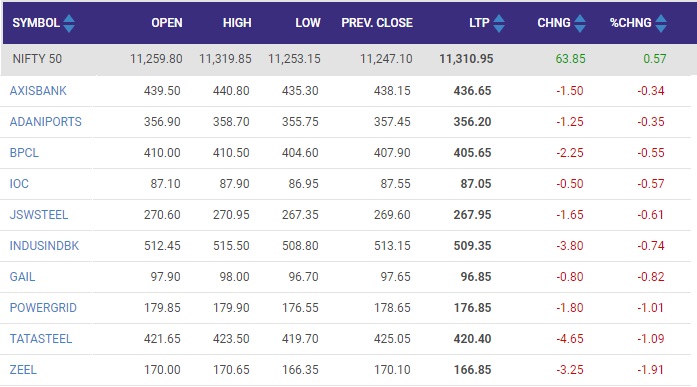Image resolution: width=697 pixels, height=387 pixels.
Task: Open the POWERGRID stock link
Action: [43, 307]
